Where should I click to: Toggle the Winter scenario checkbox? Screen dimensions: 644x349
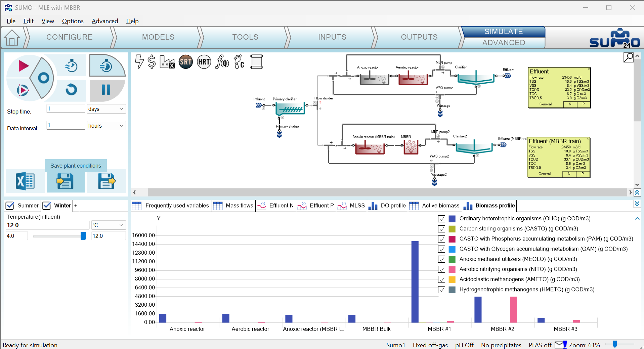click(47, 206)
